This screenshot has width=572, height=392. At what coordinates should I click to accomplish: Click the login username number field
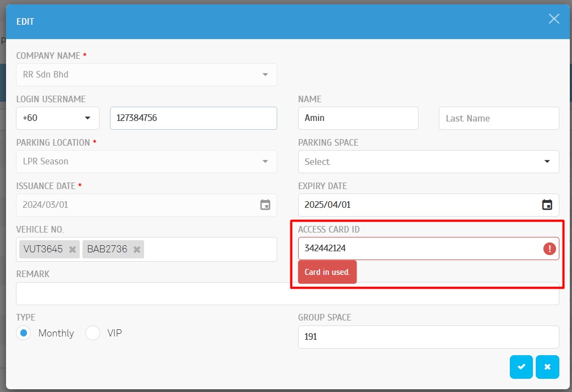point(193,118)
